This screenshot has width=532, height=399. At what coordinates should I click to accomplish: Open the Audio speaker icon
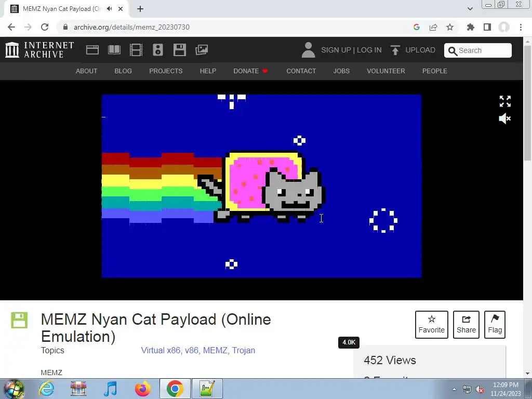[x=158, y=50]
